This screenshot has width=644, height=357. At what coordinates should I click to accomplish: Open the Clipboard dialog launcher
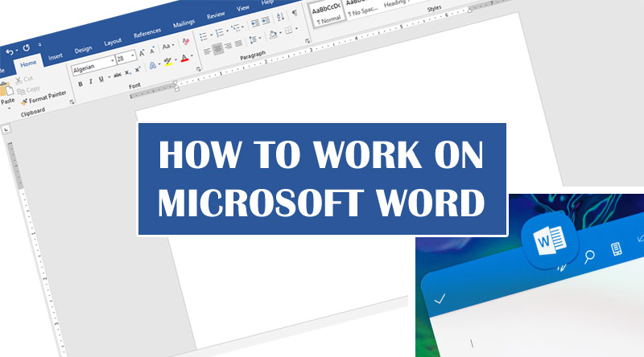pos(72,102)
